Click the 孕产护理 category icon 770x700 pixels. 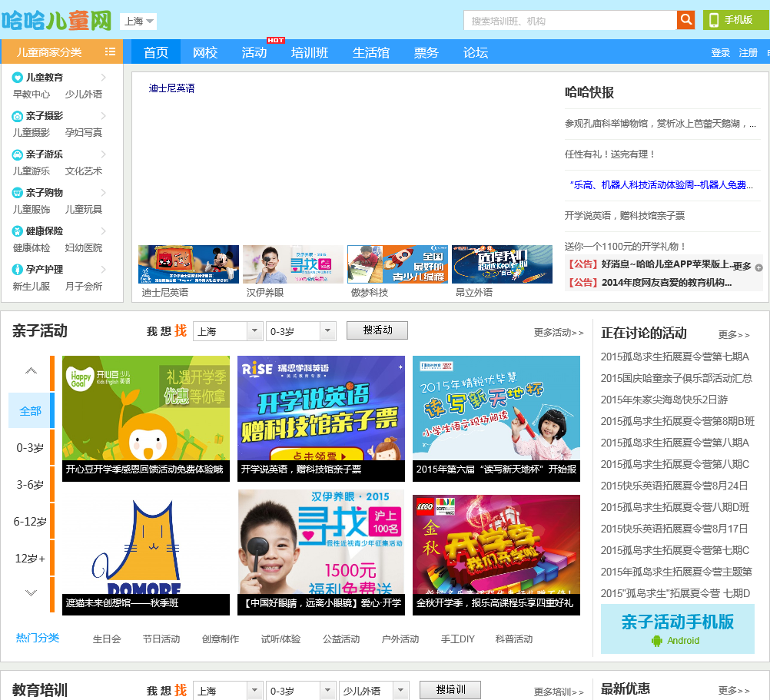pyautogui.click(x=17, y=269)
